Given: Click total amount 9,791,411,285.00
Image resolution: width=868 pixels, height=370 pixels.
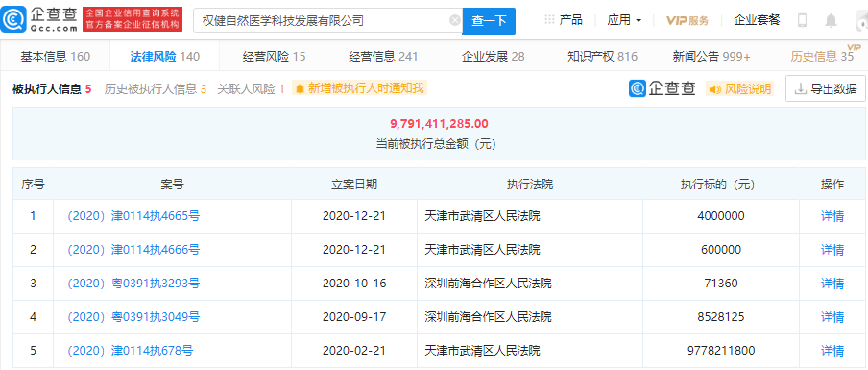Looking at the screenshot, I should coord(440,124).
